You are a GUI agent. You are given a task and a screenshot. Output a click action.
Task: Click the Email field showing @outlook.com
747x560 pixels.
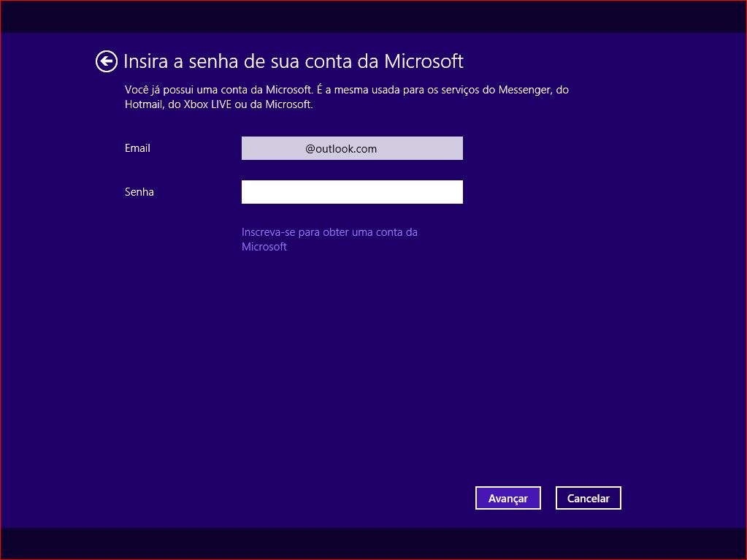pyautogui.click(x=352, y=148)
